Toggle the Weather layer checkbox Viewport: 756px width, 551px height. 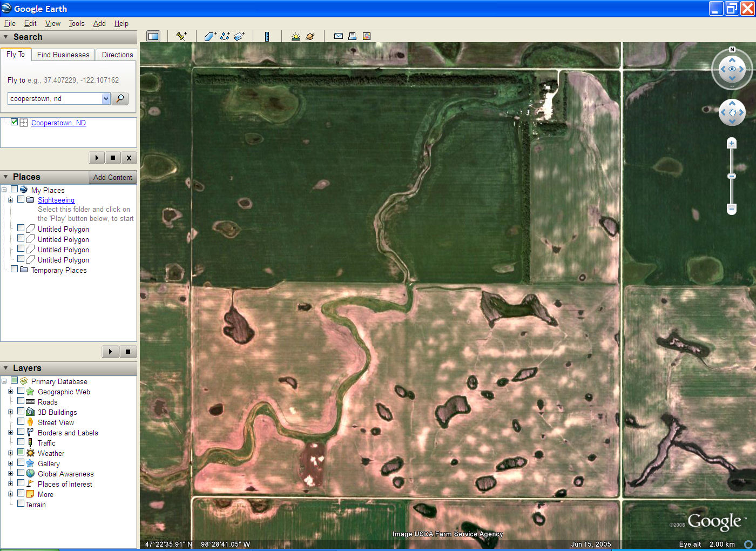coord(21,452)
